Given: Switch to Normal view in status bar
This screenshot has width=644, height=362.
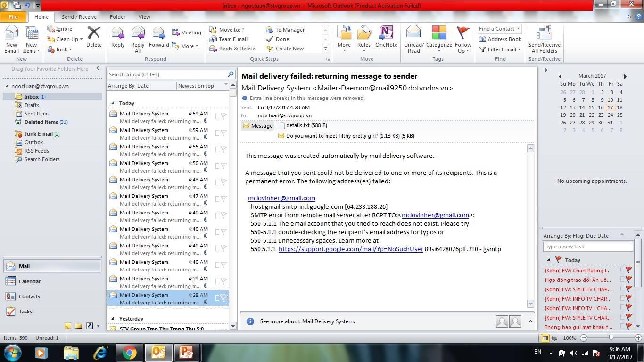Looking at the screenshot, I should [x=545, y=338].
